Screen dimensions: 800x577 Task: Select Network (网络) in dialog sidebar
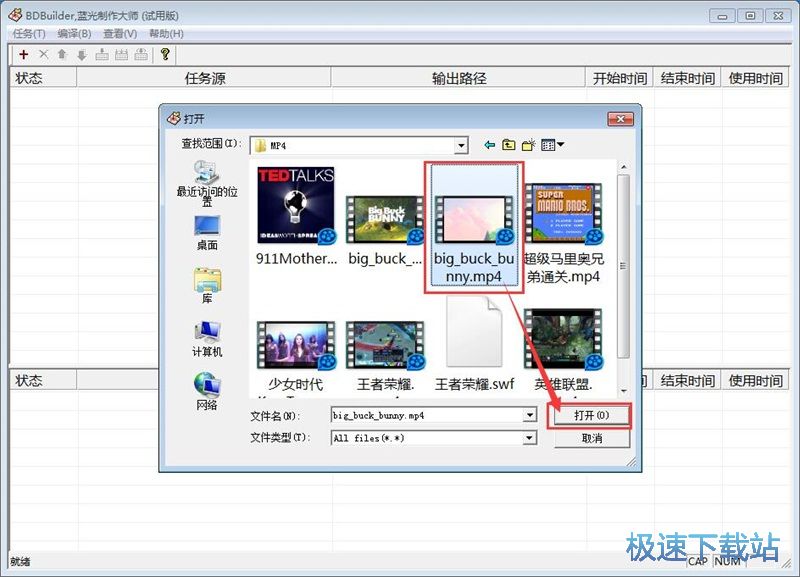pyautogui.click(x=207, y=391)
